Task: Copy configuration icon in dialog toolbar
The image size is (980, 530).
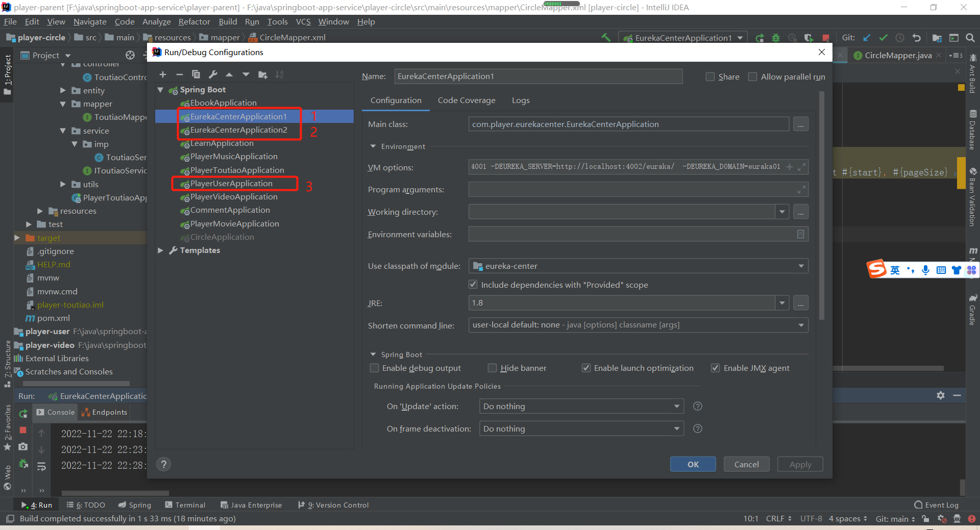Action: coord(196,74)
